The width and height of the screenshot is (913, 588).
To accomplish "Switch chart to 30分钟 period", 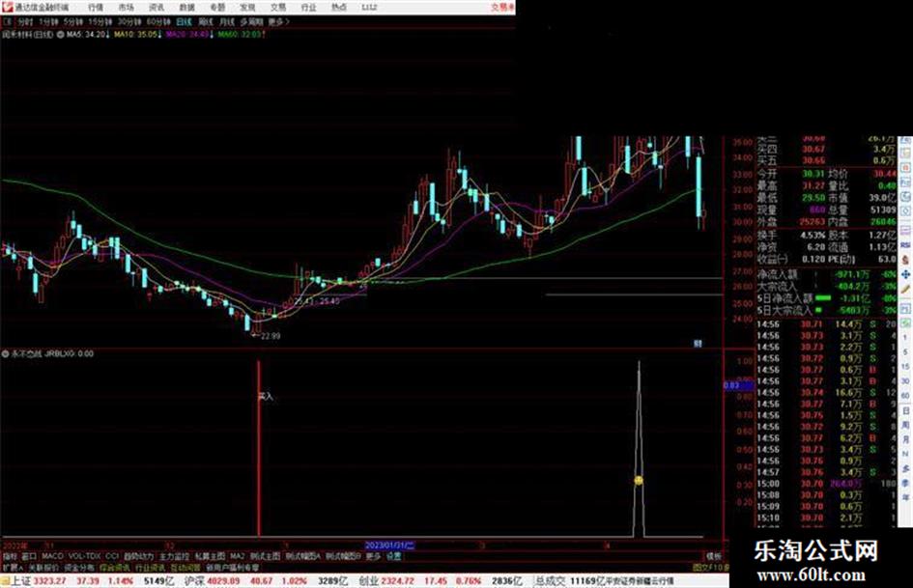I will (128, 21).
